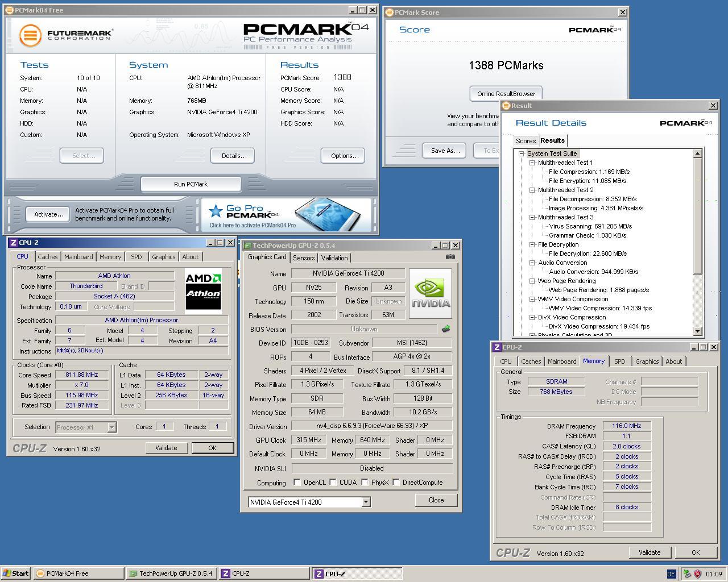The height and width of the screenshot is (582, 728).
Task: Open the About tab in CPU-Z Memory window
Action: pos(674,361)
